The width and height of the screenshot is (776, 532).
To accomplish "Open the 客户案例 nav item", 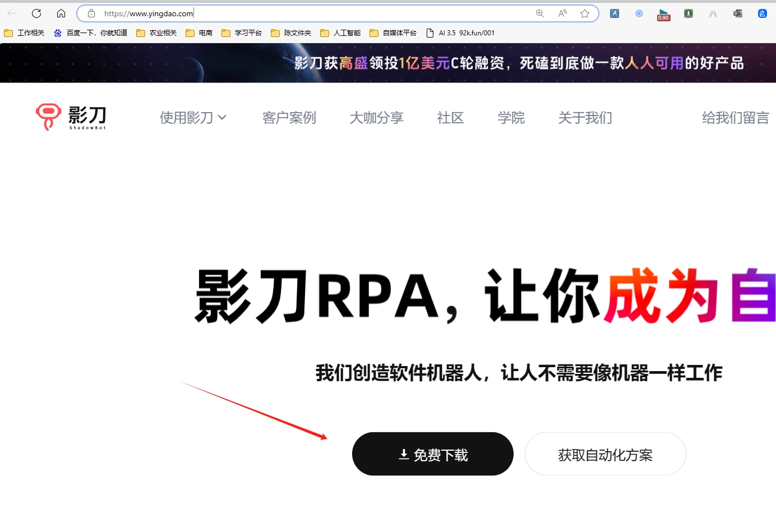I will [289, 118].
